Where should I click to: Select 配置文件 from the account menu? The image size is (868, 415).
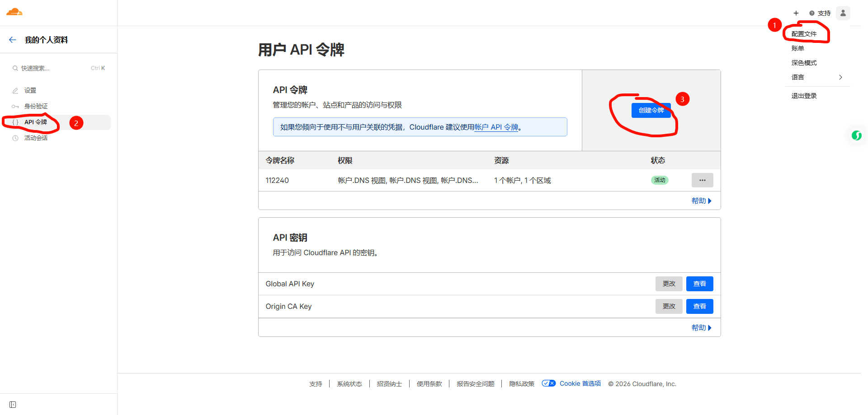tap(804, 33)
